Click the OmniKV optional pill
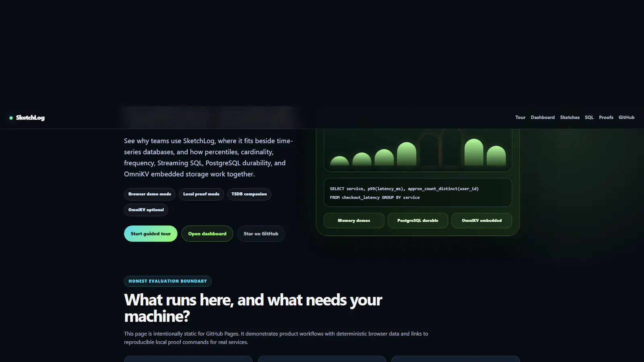Screen dimensions: 644x362 (x=146, y=210)
